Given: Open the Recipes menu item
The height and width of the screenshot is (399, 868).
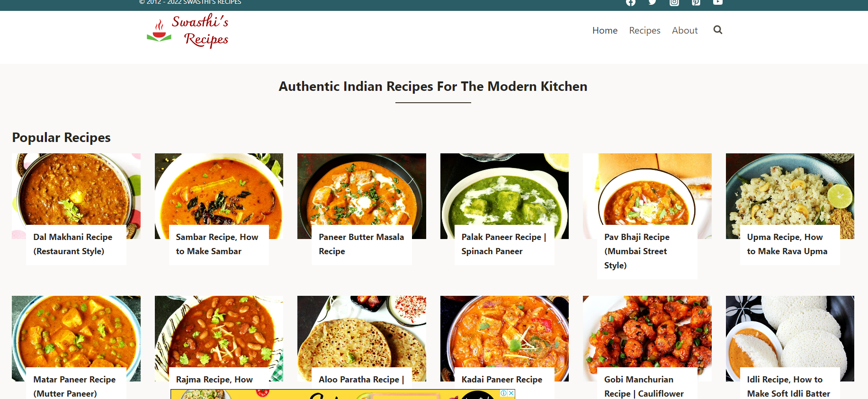Looking at the screenshot, I should pos(644,30).
